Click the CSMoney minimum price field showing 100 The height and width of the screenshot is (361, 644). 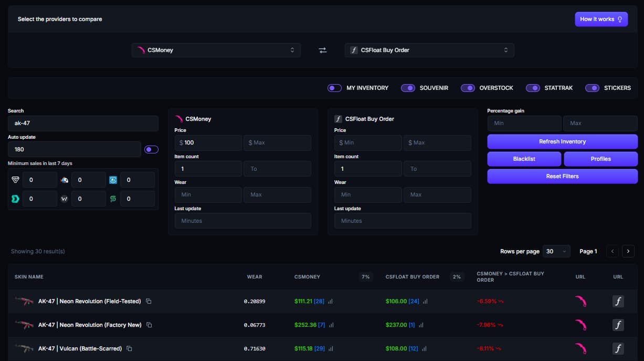pyautogui.click(x=208, y=142)
